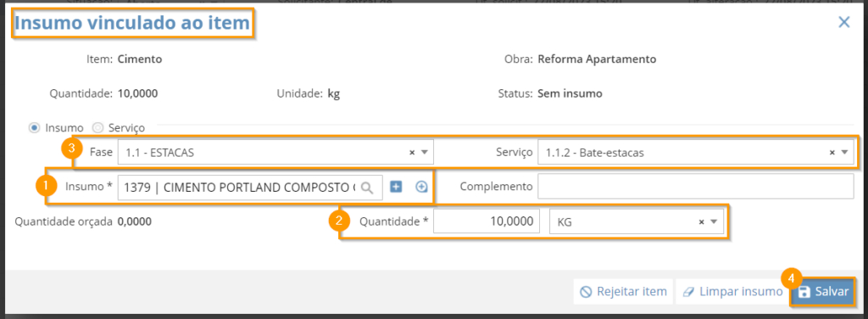Click the Limpar insumo button

coord(732,292)
